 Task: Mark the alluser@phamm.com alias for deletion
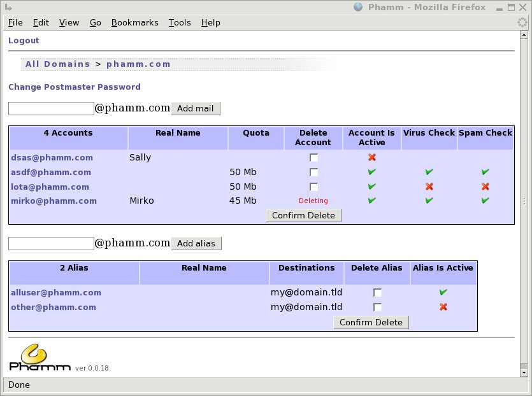378,293
